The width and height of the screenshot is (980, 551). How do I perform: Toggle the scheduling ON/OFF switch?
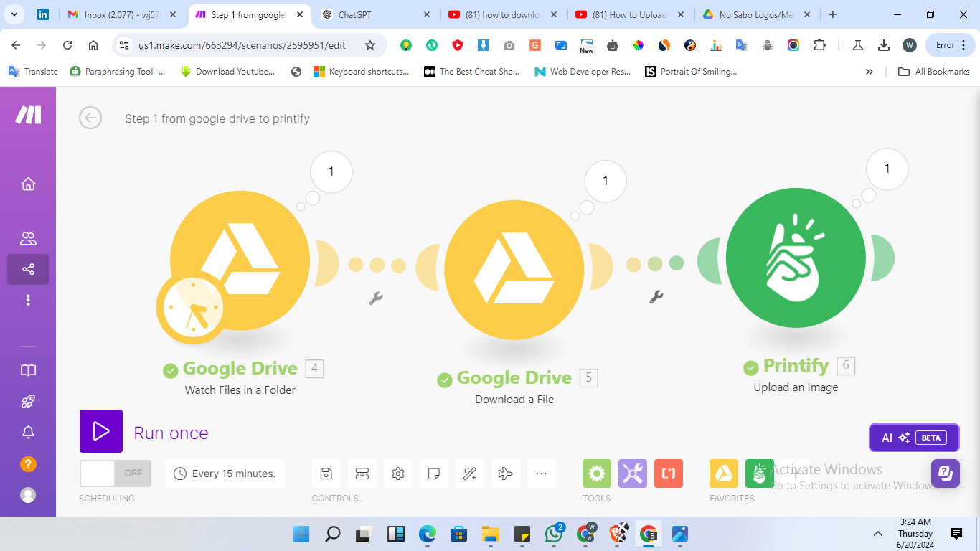tap(116, 474)
